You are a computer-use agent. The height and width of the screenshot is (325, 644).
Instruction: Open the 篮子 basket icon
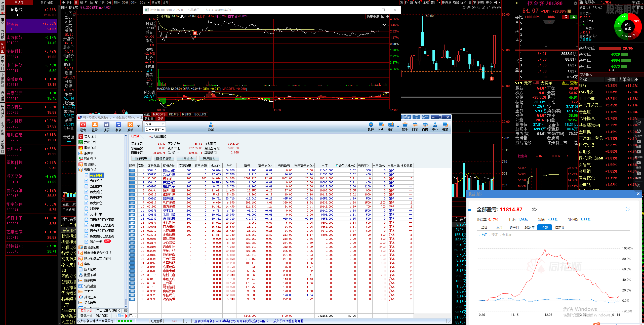[405, 127]
